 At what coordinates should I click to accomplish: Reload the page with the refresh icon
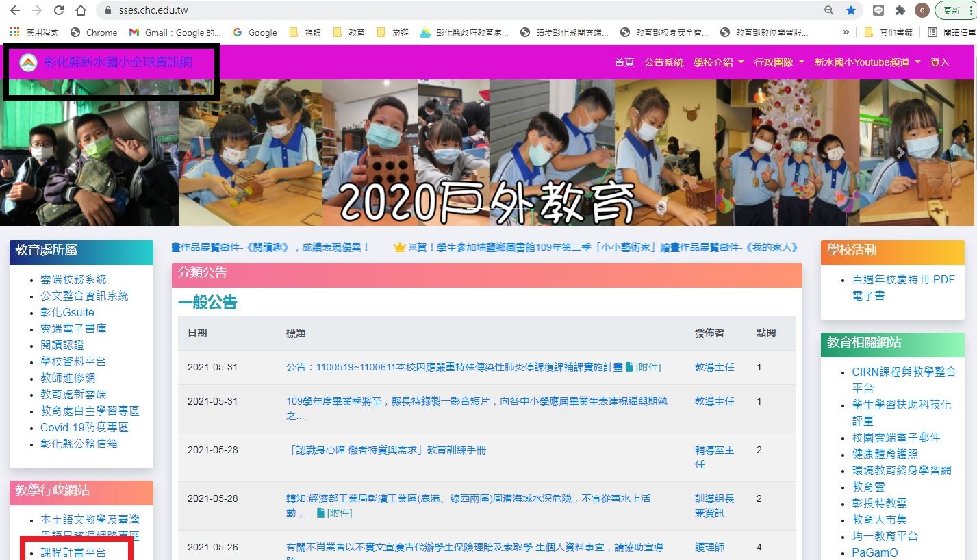click(x=59, y=10)
